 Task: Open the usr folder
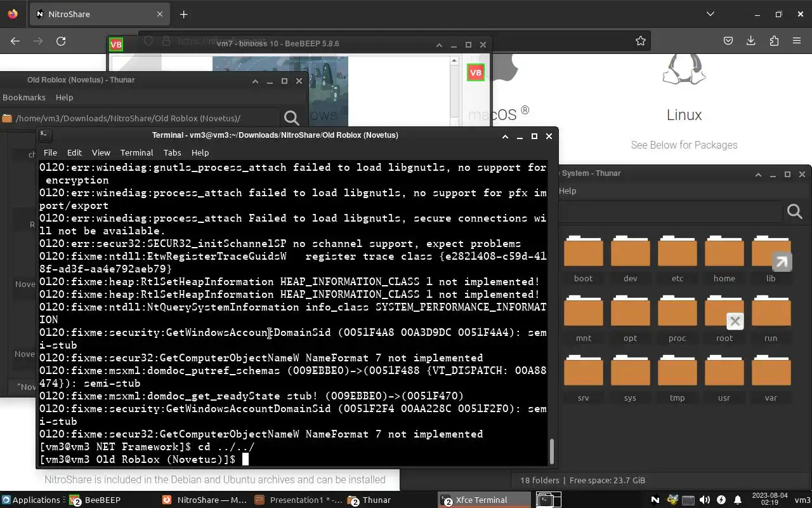(x=724, y=380)
